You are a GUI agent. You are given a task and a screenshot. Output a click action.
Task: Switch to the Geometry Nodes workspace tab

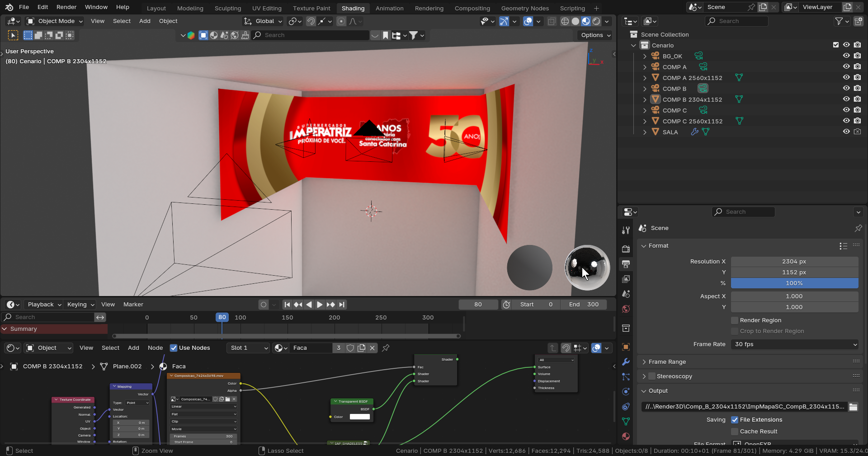[525, 9]
